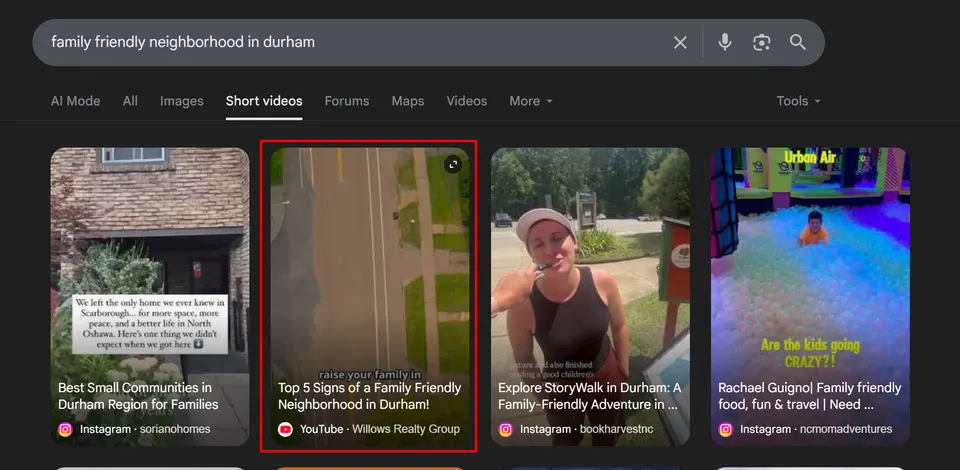Go to the Maps tab
The image size is (960, 470).
[408, 101]
